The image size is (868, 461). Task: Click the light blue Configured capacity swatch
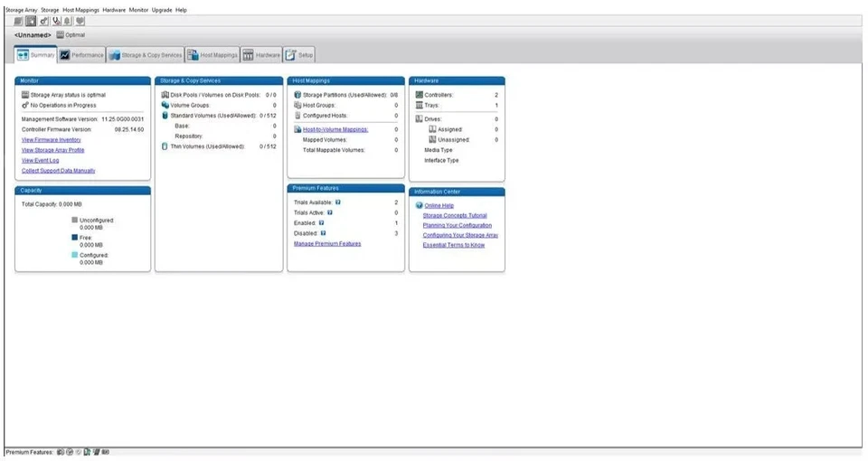[75, 255]
